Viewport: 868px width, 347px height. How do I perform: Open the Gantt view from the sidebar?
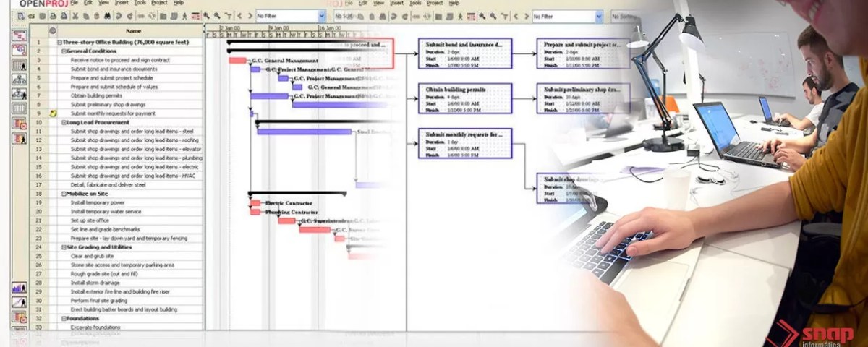(20, 35)
